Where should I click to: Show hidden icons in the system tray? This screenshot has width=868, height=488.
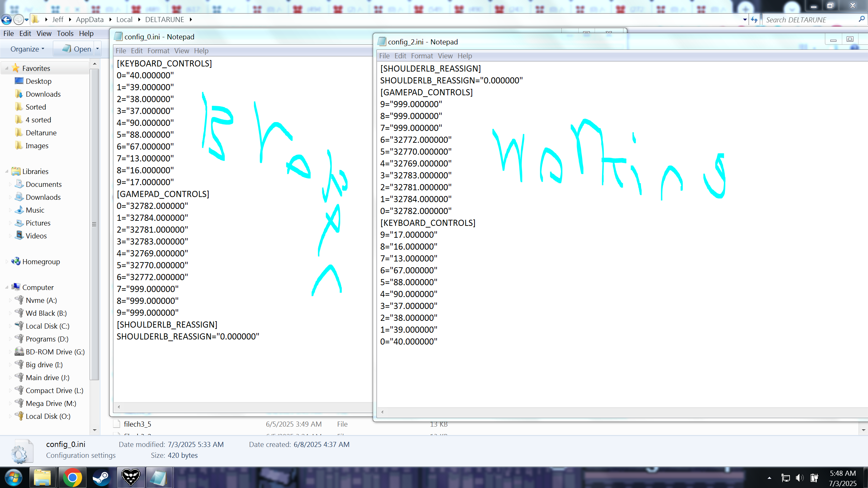point(769,478)
